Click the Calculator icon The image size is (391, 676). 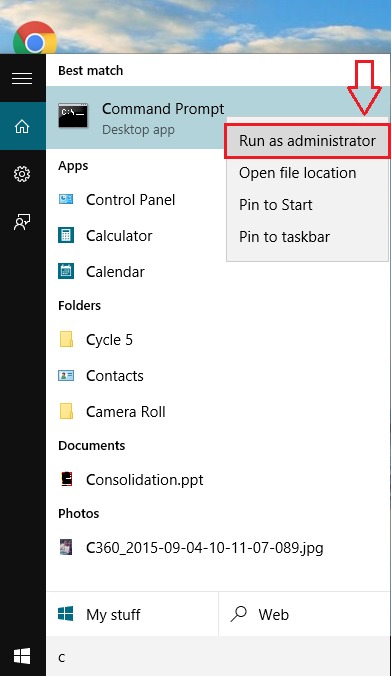click(66, 235)
